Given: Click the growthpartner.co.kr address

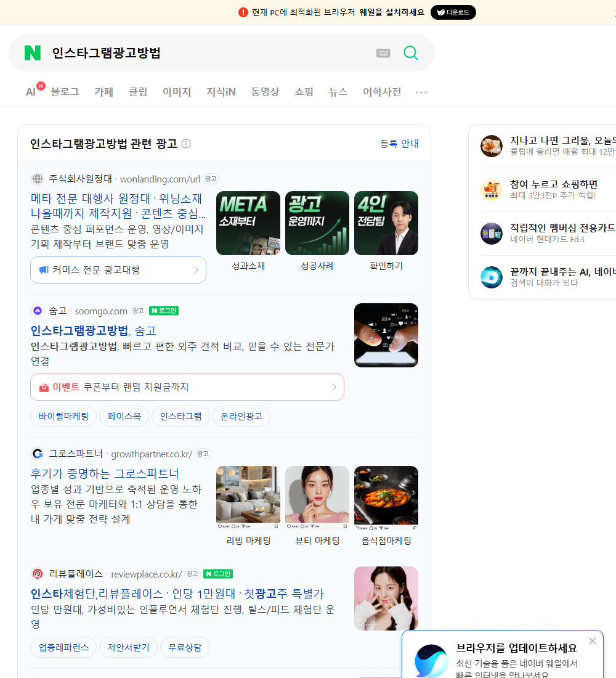Looking at the screenshot, I should click(152, 454).
